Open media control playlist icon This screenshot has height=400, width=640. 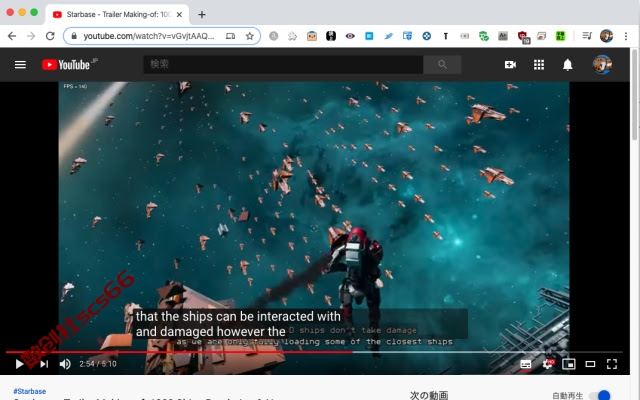point(587,36)
